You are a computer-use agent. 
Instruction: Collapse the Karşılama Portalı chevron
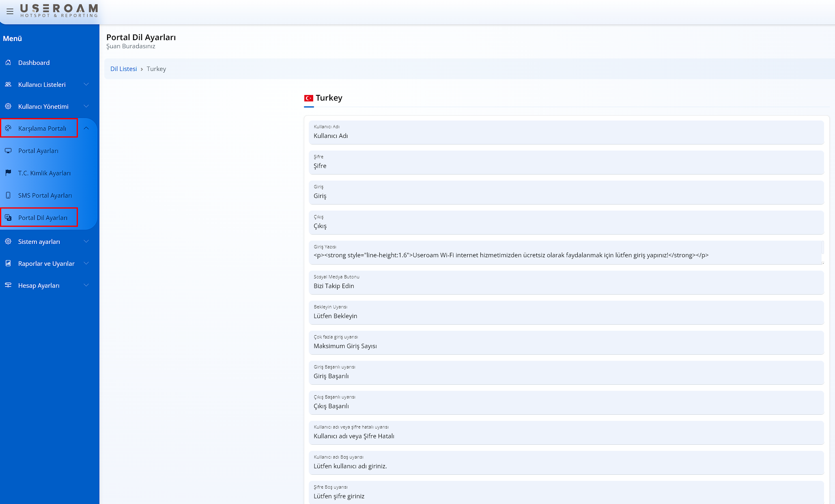[86, 128]
